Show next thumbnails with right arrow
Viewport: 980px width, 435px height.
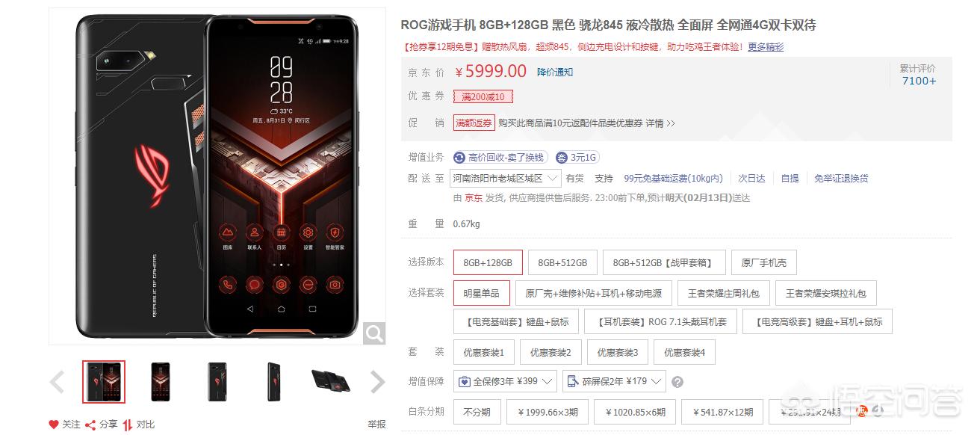pos(378,382)
